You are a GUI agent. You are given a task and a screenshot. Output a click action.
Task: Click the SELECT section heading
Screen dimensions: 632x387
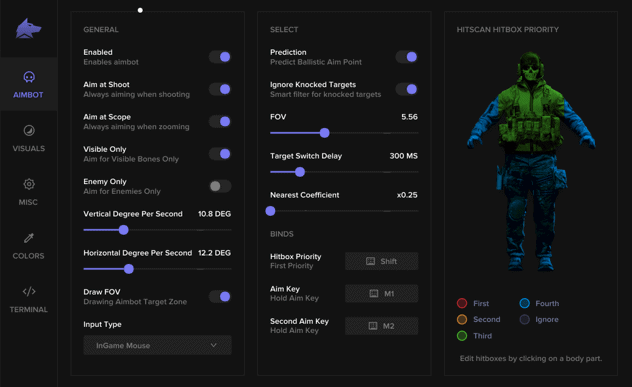tap(284, 29)
